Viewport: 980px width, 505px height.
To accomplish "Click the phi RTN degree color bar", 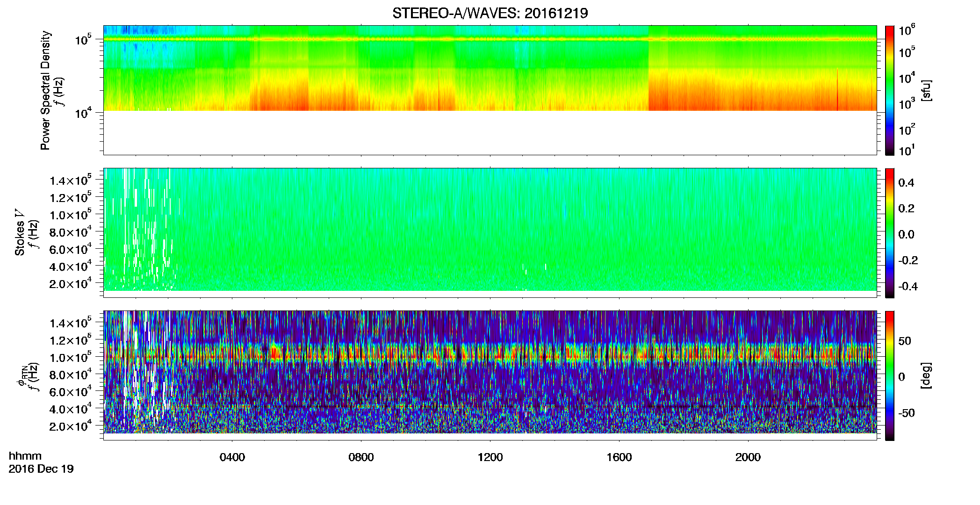I will pyautogui.click(x=890, y=375).
